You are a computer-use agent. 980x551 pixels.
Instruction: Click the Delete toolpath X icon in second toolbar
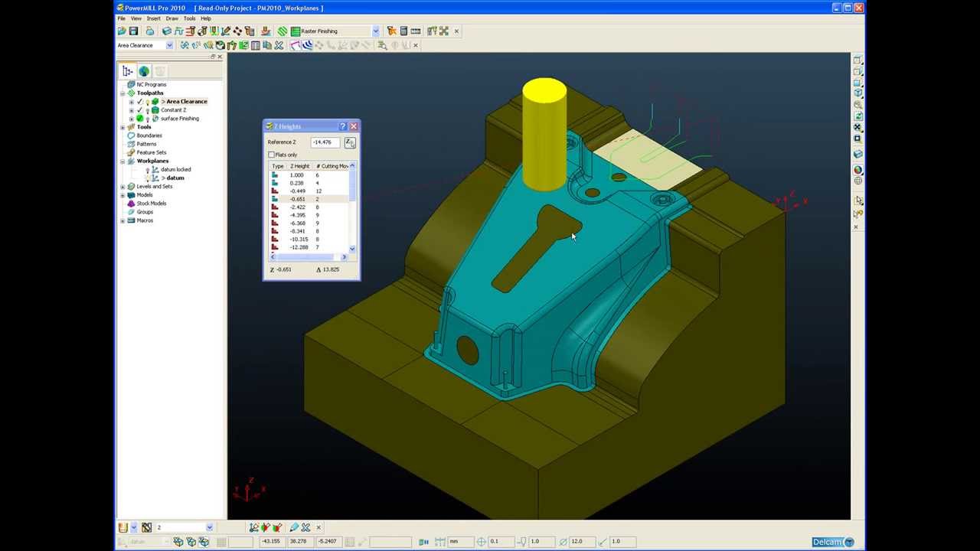[279, 45]
